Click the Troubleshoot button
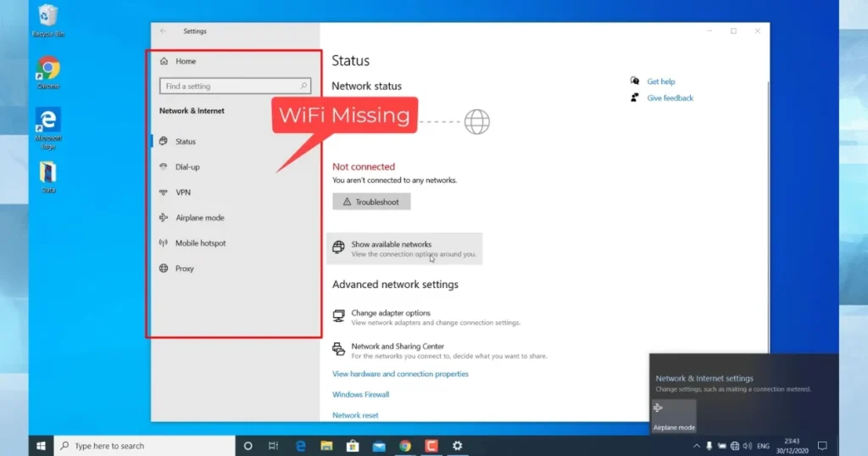 (371, 202)
